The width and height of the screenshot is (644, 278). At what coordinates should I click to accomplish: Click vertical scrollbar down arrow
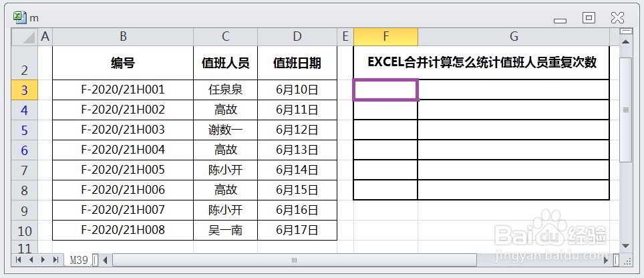(x=626, y=246)
